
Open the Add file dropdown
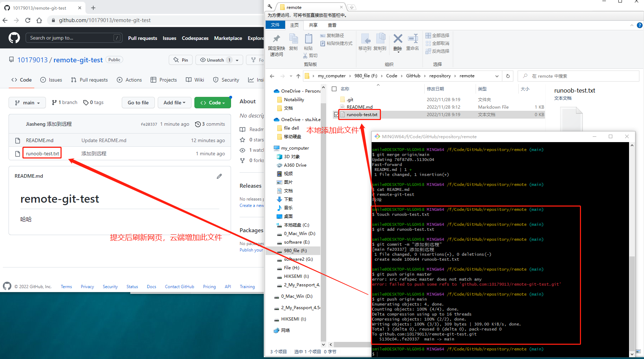174,103
